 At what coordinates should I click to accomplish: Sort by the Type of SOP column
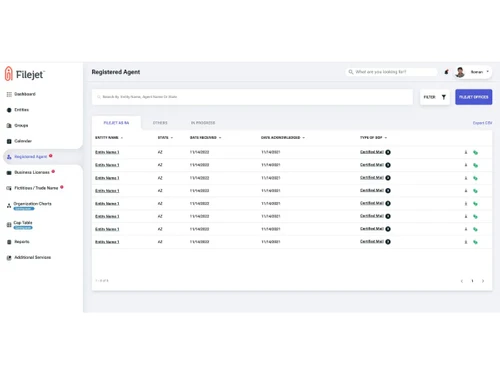click(373, 138)
